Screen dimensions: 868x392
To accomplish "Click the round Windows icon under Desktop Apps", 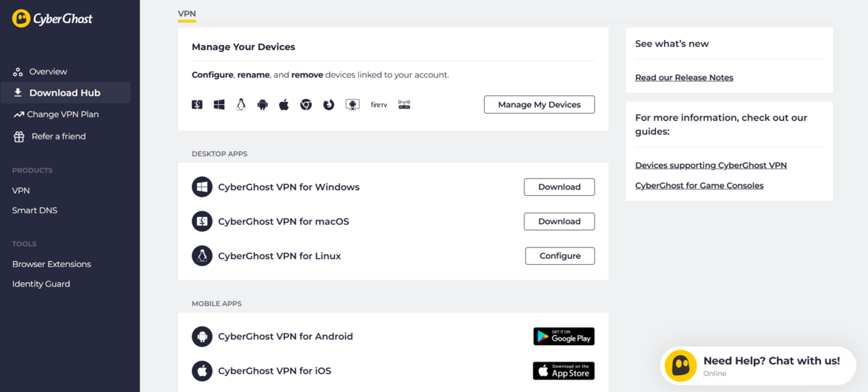I will 202,187.
